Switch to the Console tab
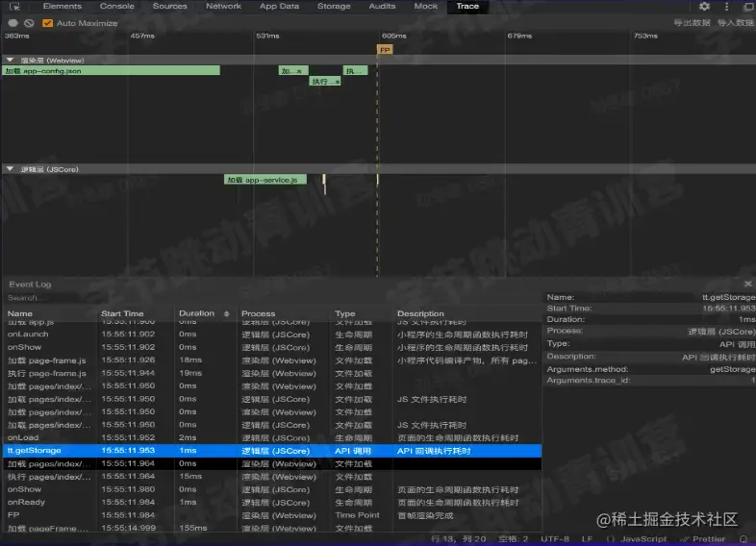This screenshot has width=756, height=546. pyautogui.click(x=116, y=7)
